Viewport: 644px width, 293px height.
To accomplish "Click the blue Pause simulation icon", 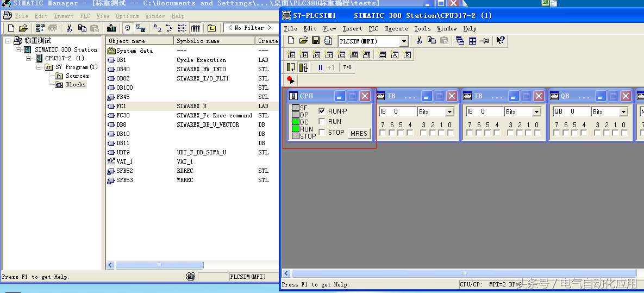I will point(320,67).
